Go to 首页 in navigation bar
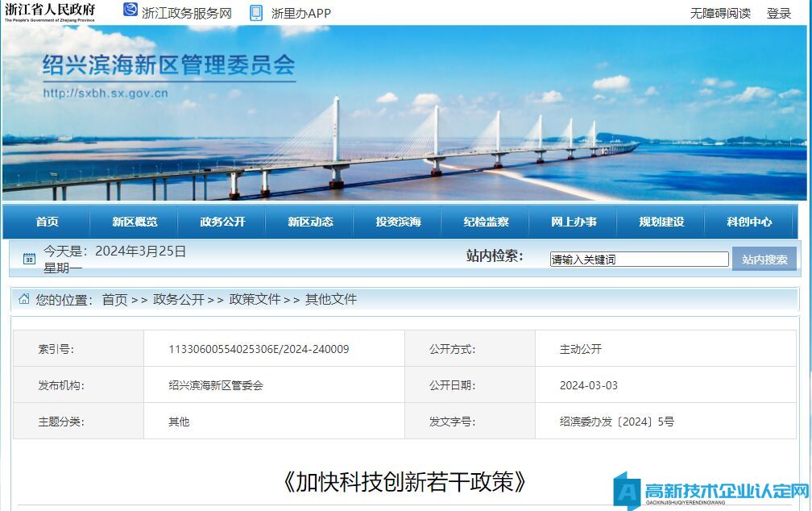 [47, 222]
